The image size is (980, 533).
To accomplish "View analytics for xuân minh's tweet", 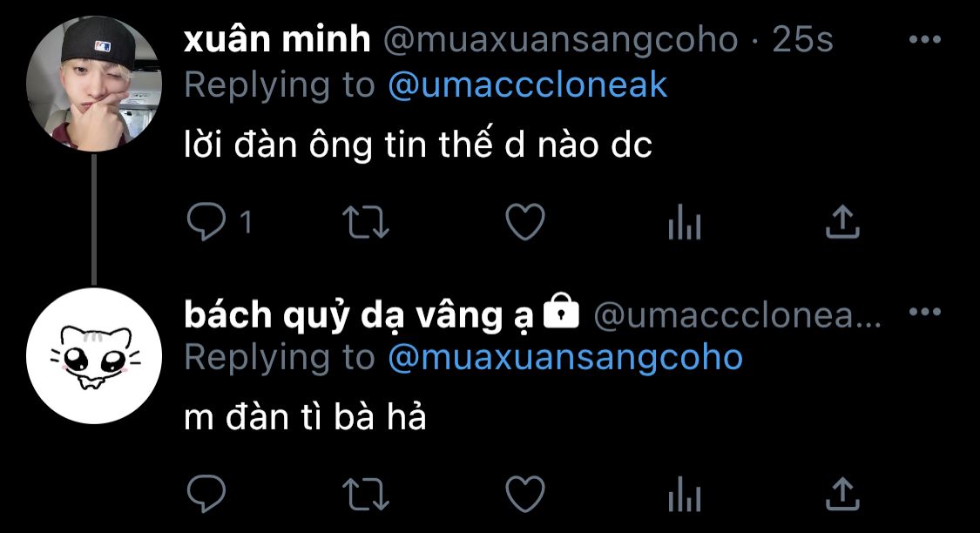I will [x=685, y=222].
